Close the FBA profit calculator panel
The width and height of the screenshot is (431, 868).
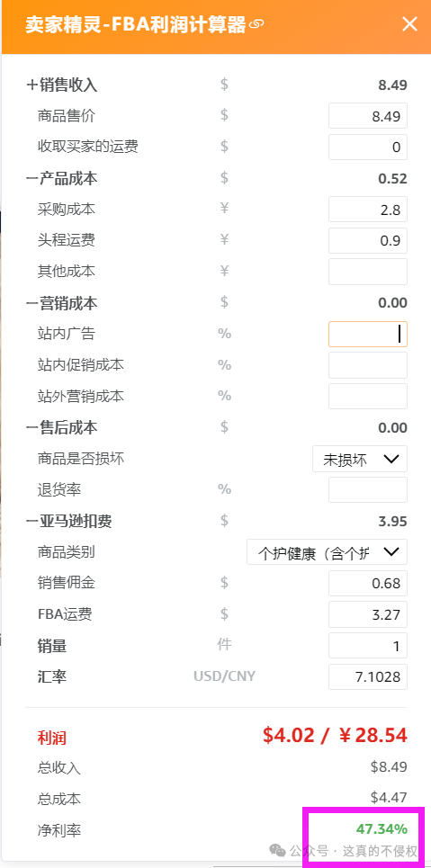(409, 23)
